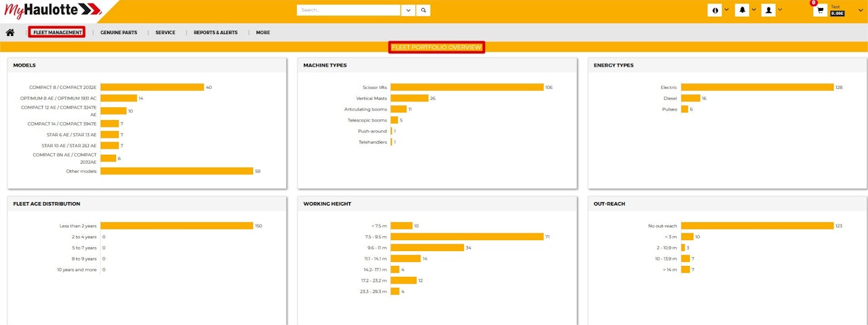Screen dimensions: 868x325
Task: Open the user account icon
Action: [x=768, y=10]
